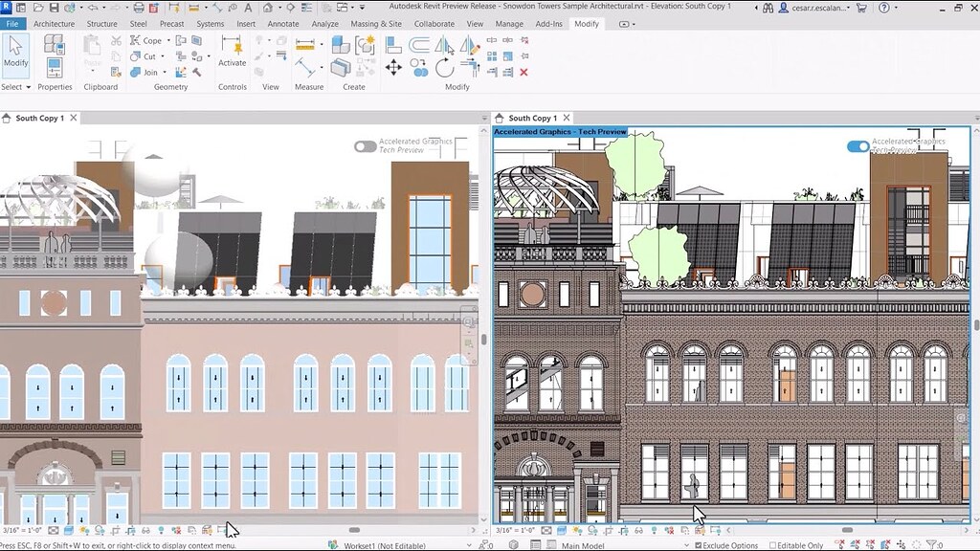Image resolution: width=980 pixels, height=551 pixels.
Task: Uncheck Exclude Options in the status bar
Action: point(700,544)
